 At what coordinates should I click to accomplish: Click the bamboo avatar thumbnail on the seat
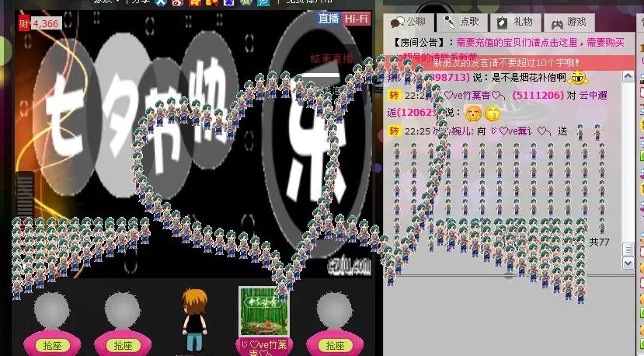[x=263, y=312]
